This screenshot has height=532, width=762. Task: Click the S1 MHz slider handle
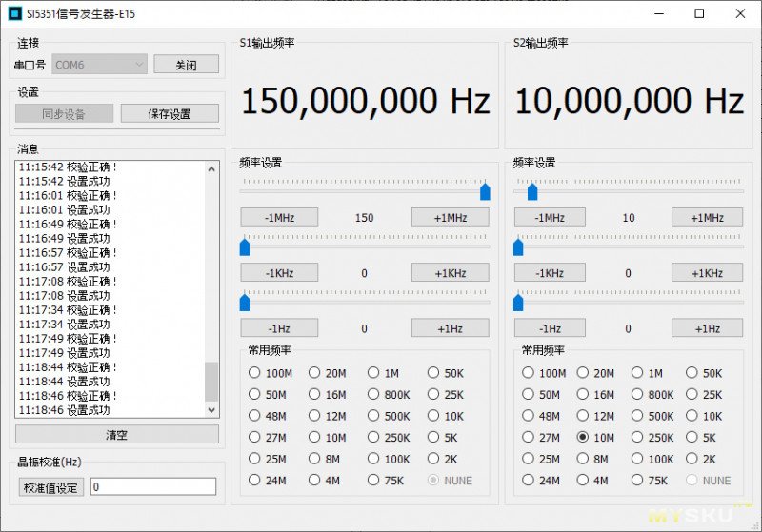pyautogui.click(x=485, y=191)
